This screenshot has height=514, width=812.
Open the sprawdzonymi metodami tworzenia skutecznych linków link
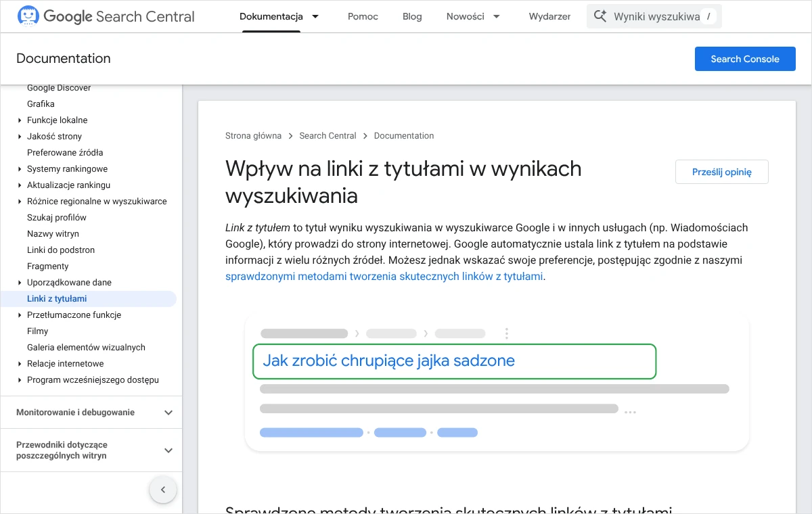384,277
